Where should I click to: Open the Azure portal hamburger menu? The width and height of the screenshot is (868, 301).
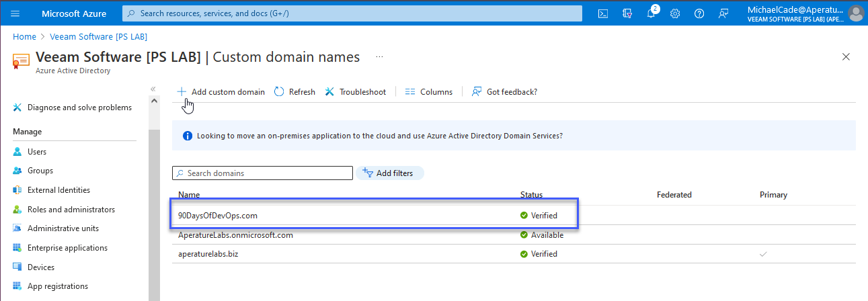(x=16, y=13)
